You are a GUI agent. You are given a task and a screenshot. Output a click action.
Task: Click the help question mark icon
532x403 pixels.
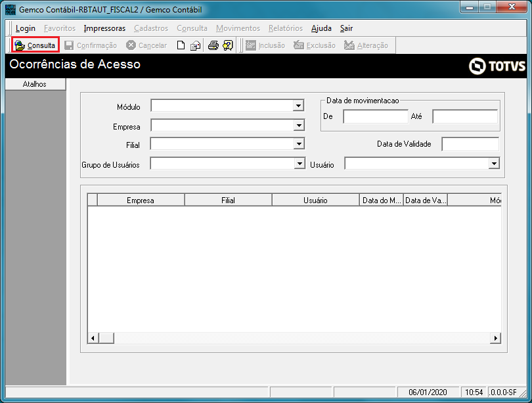pos(228,45)
